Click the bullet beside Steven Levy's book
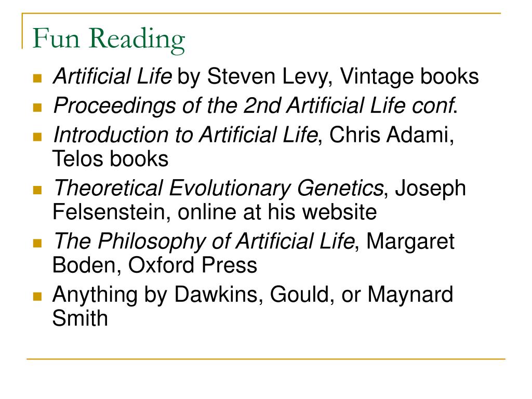 point(37,79)
